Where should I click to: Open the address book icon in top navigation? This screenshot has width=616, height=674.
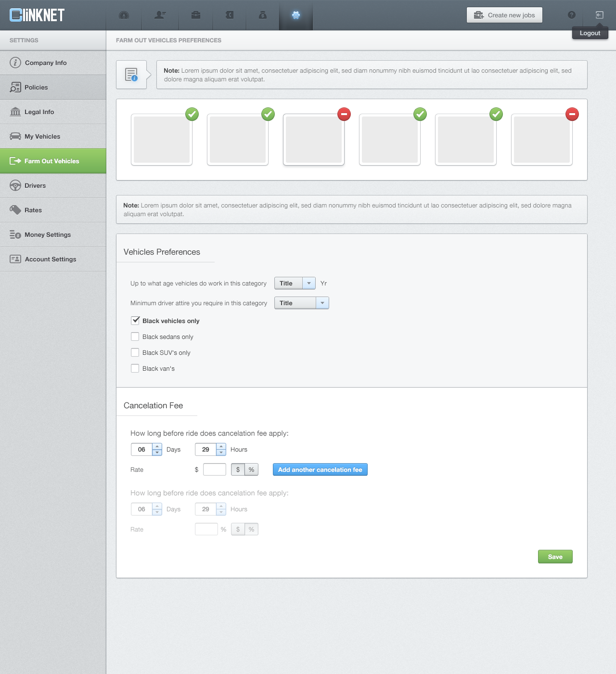230,15
